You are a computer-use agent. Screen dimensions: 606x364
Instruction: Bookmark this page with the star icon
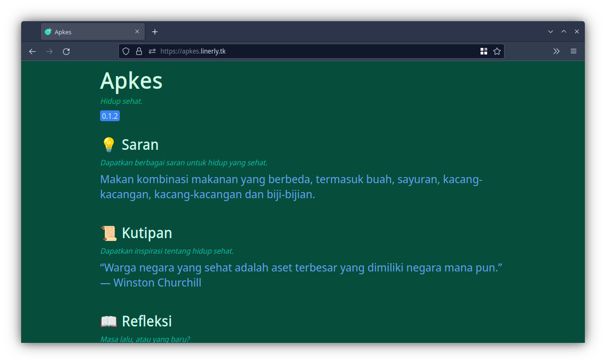pos(497,51)
